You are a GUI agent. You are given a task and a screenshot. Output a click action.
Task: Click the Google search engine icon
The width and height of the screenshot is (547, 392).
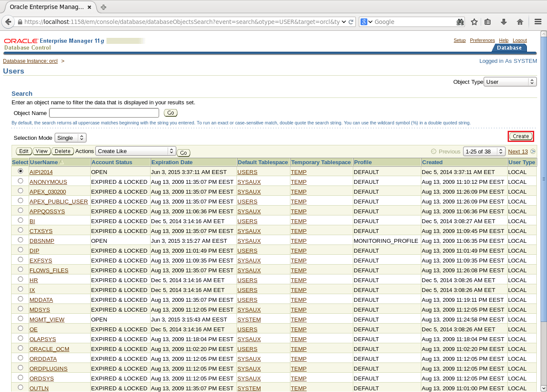click(364, 22)
